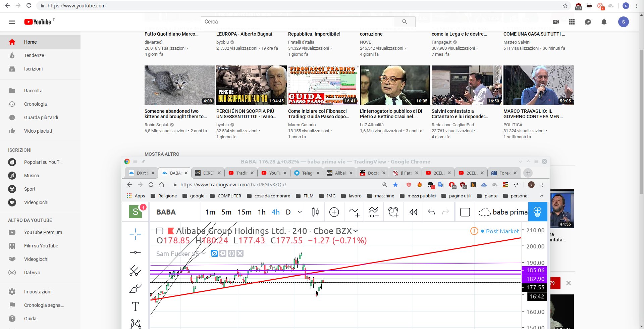Toggle visibility of the Sam indicator
Viewport: 644px width, 329px height.
[x=214, y=253]
